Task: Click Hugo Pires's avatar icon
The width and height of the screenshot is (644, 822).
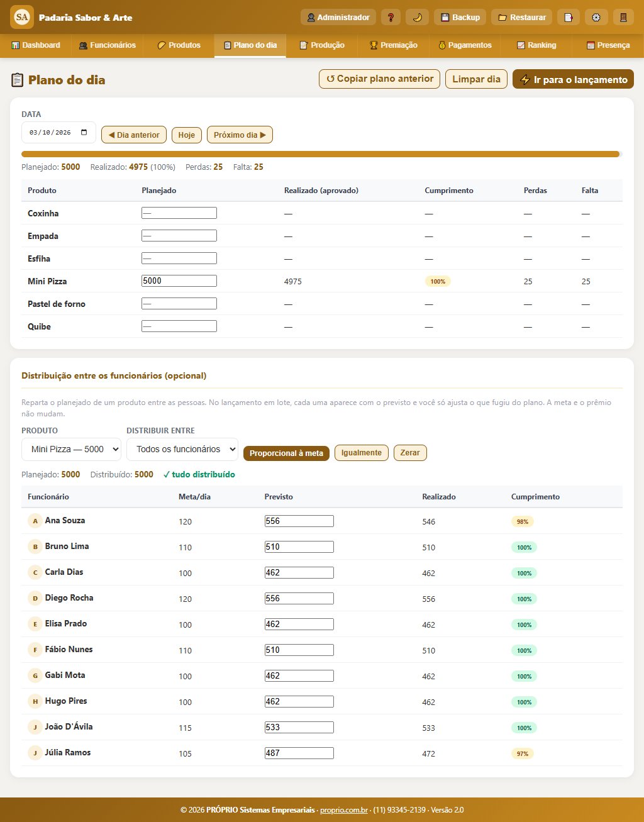Action: point(35,701)
